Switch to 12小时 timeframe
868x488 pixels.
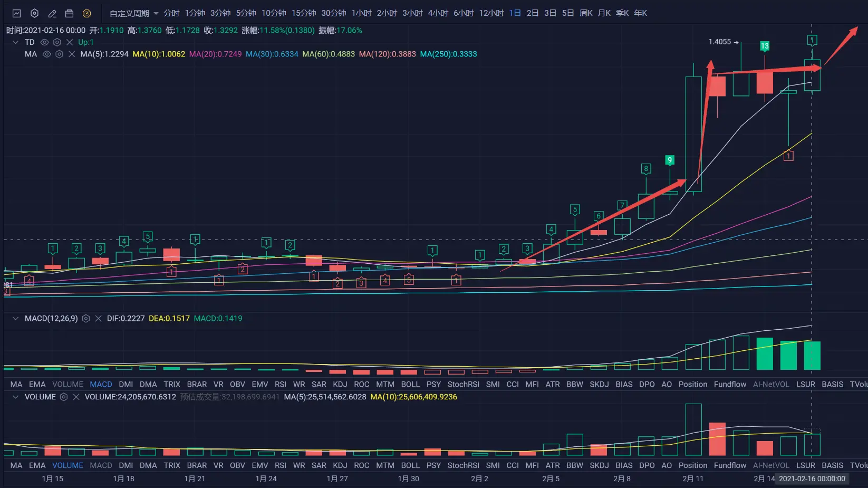click(x=491, y=13)
